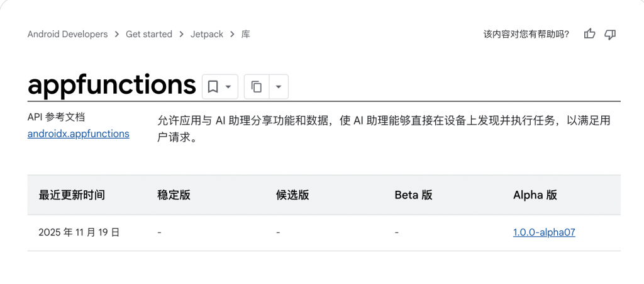Click the 候选版 column header

click(x=292, y=195)
